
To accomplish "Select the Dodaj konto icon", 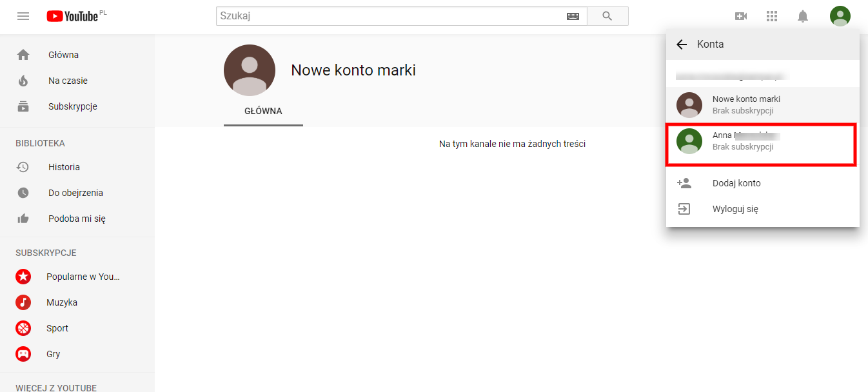I will [684, 183].
